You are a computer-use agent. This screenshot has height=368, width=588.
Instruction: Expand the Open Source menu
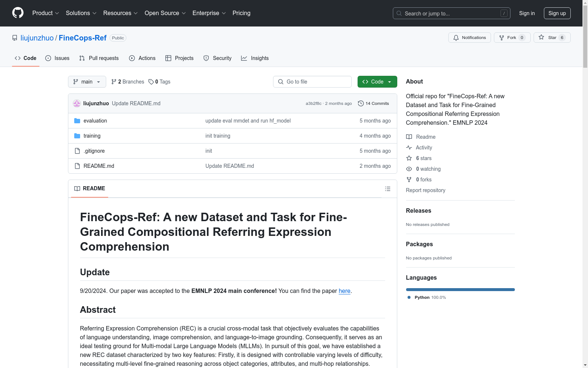click(165, 13)
